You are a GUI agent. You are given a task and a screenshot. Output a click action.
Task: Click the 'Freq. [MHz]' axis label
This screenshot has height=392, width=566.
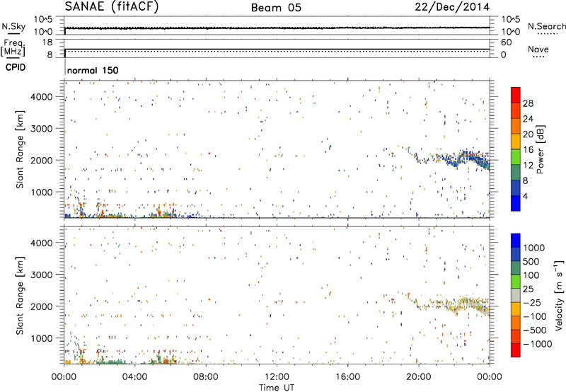(x=13, y=48)
